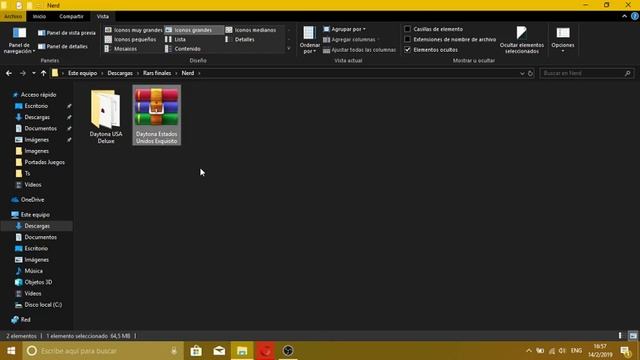Select Este equipo in sidebar

(31, 215)
